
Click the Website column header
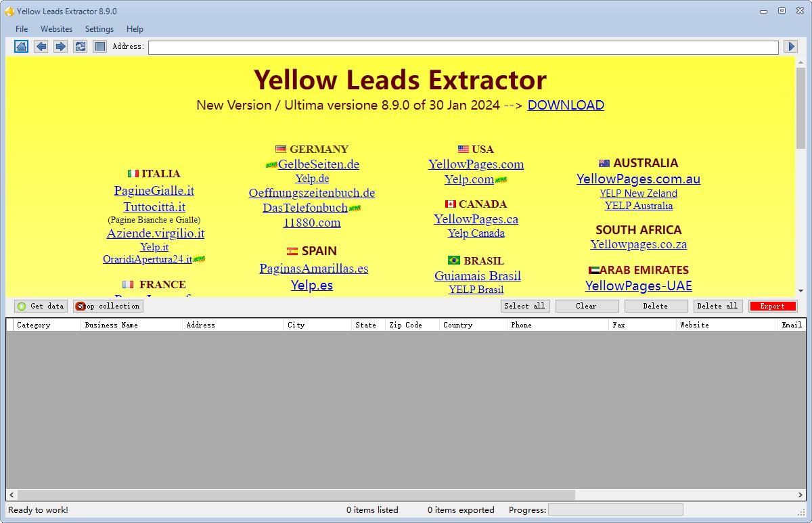(x=727, y=325)
